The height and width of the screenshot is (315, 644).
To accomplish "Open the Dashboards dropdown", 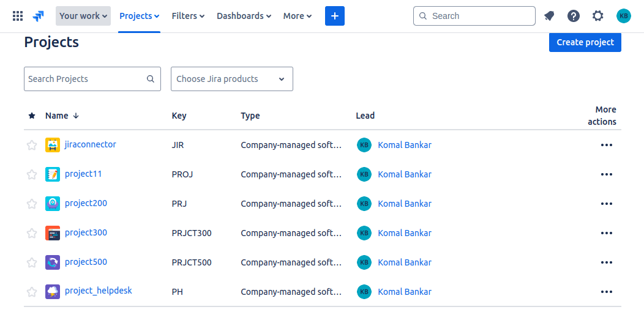I will click(244, 16).
